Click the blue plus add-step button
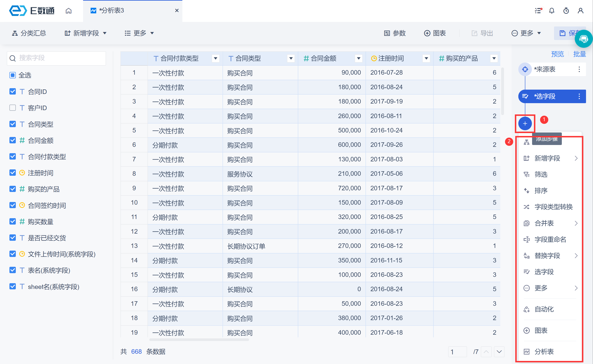The width and height of the screenshot is (593, 364). click(525, 123)
